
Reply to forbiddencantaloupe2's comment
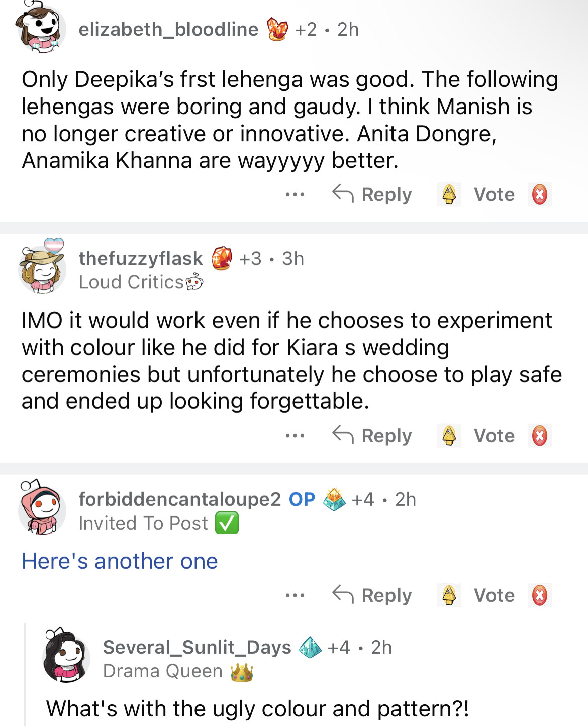[x=372, y=595]
